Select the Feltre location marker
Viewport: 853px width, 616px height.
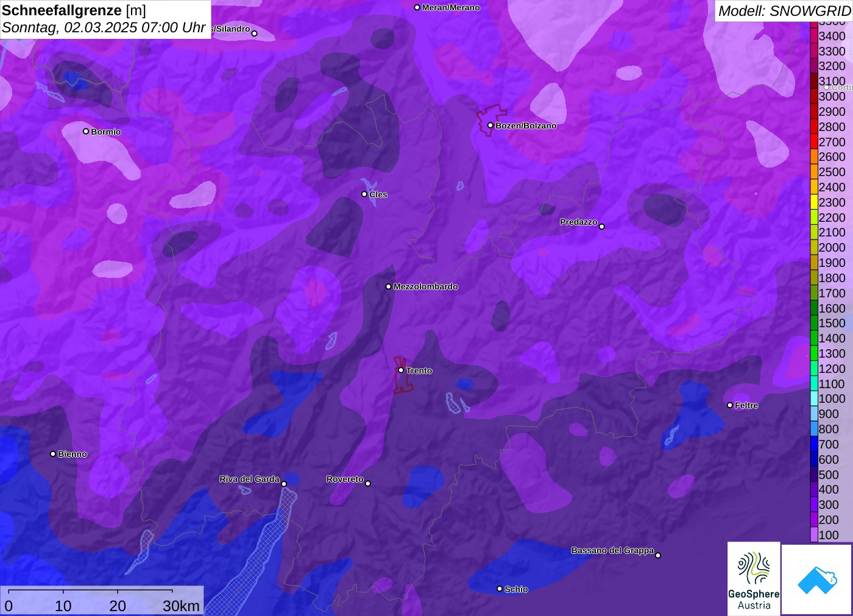730,405
